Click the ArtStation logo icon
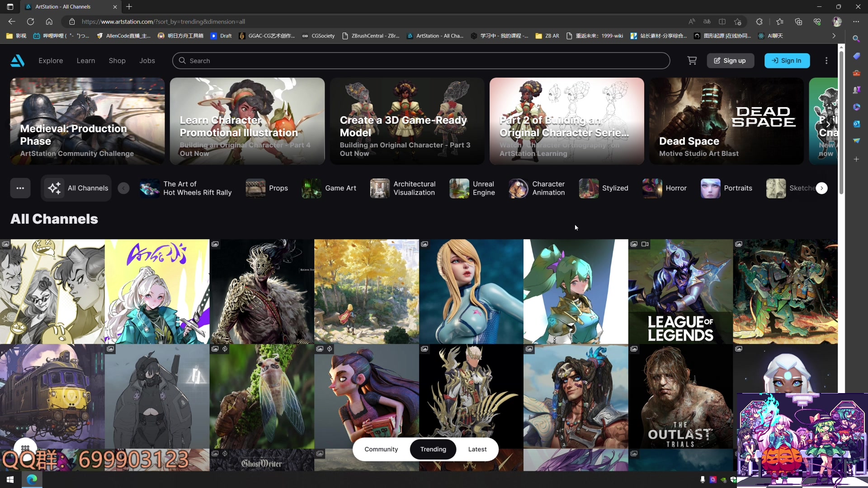 point(17,61)
